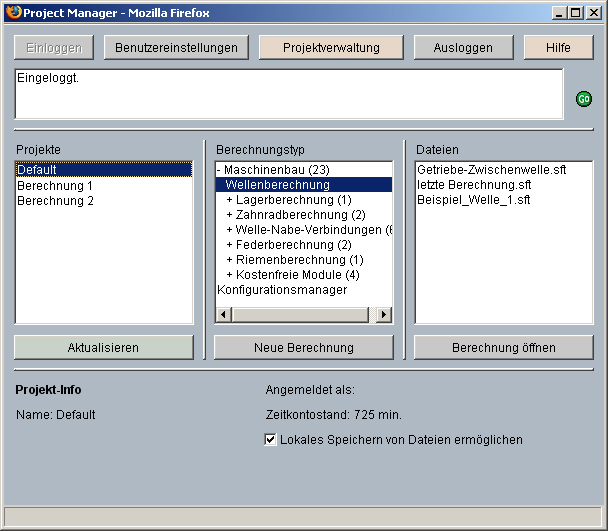This screenshot has height=531, width=608.
Task: Open Konfigurationsmanager entry
Action: 282,290
